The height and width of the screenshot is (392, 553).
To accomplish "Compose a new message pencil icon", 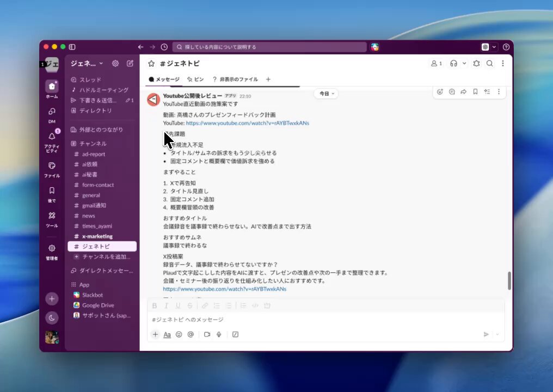I will (x=130, y=64).
